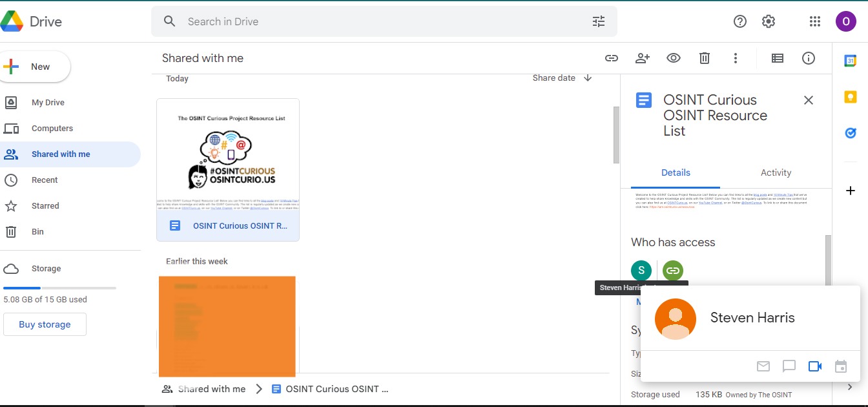The width and height of the screenshot is (868, 407).
Task: Send email to Steven Harris icon
Action: point(763,366)
